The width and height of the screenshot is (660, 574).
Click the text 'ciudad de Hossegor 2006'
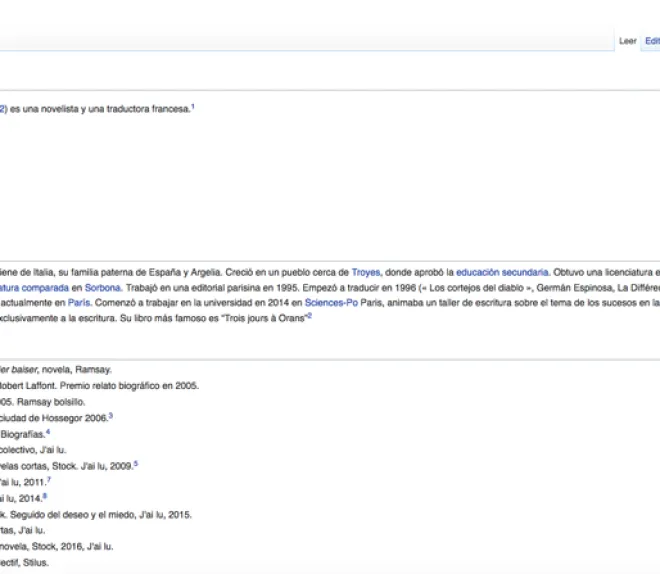pyautogui.click(x=53, y=418)
